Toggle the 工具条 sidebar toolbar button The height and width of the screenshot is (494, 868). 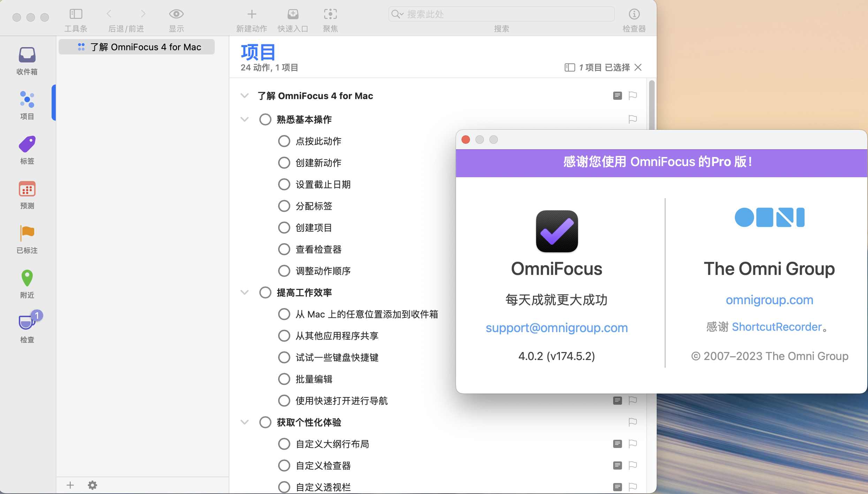(76, 14)
